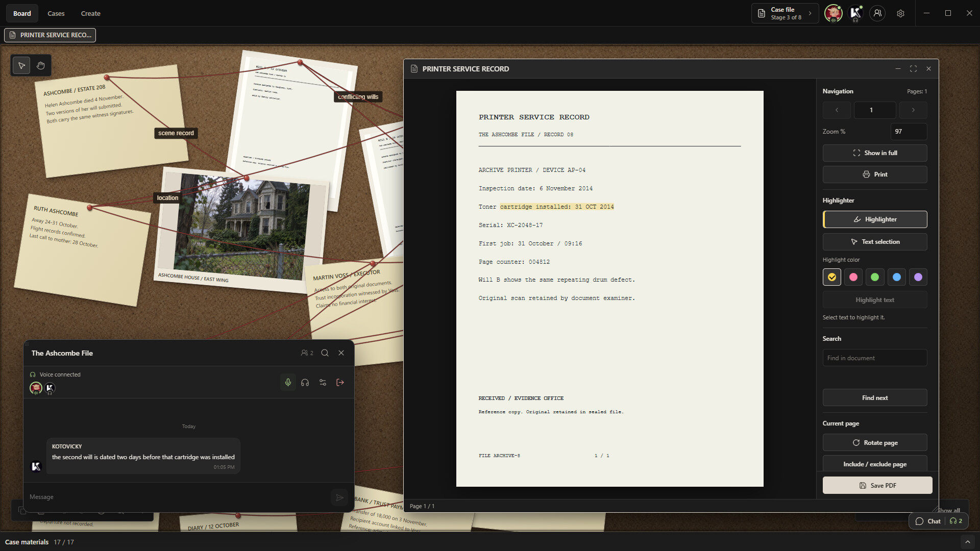Choose the blue highlight color

pos(897,277)
